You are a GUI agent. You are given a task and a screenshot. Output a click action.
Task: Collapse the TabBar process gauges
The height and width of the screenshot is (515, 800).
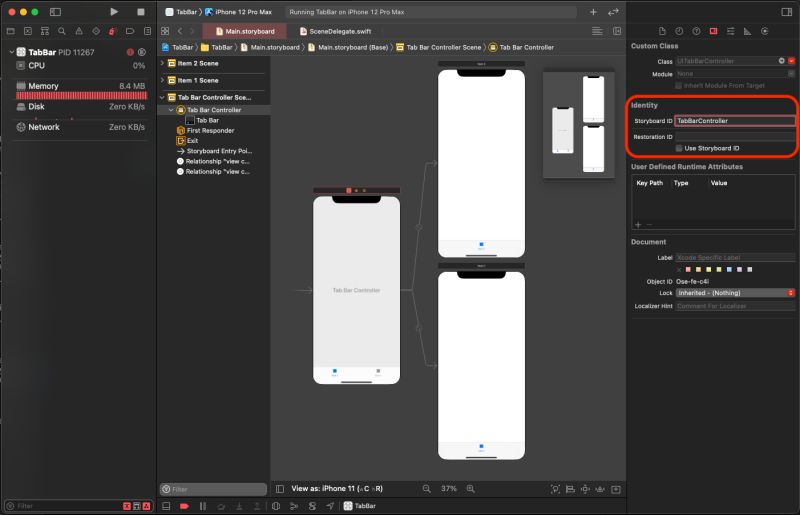11,52
